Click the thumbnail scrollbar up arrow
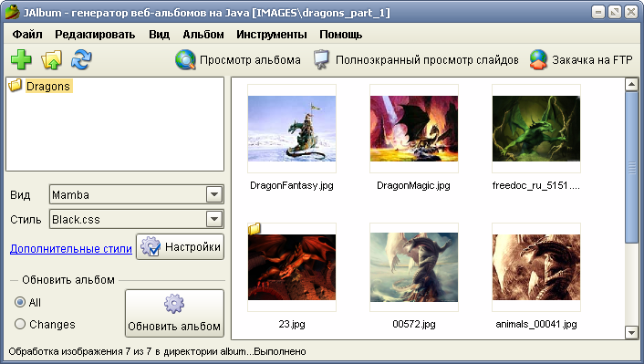 click(631, 85)
